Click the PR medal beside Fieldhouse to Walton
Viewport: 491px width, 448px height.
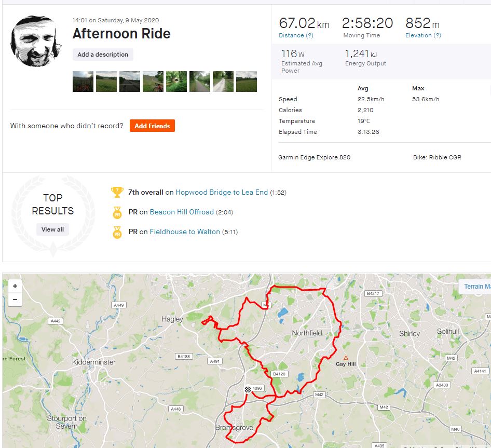117,233
